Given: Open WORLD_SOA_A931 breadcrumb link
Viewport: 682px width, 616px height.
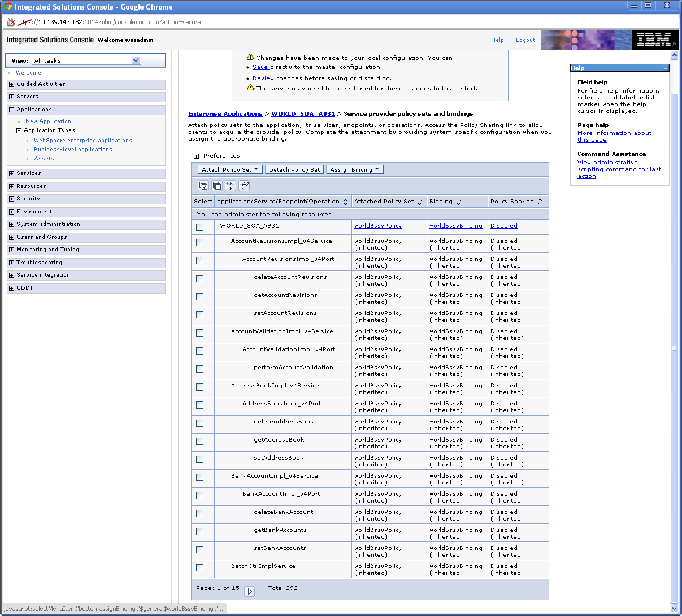Looking at the screenshot, I should coord(303,114).
